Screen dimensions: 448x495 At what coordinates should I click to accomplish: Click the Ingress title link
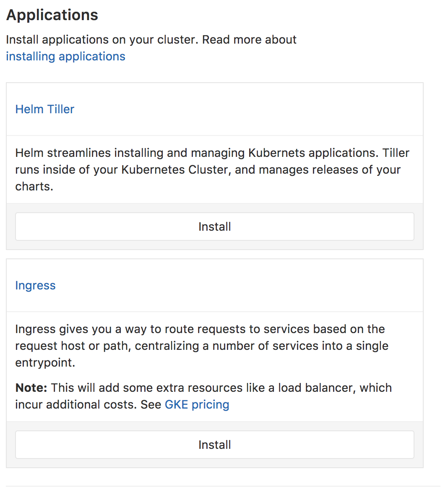click(35, 286)
